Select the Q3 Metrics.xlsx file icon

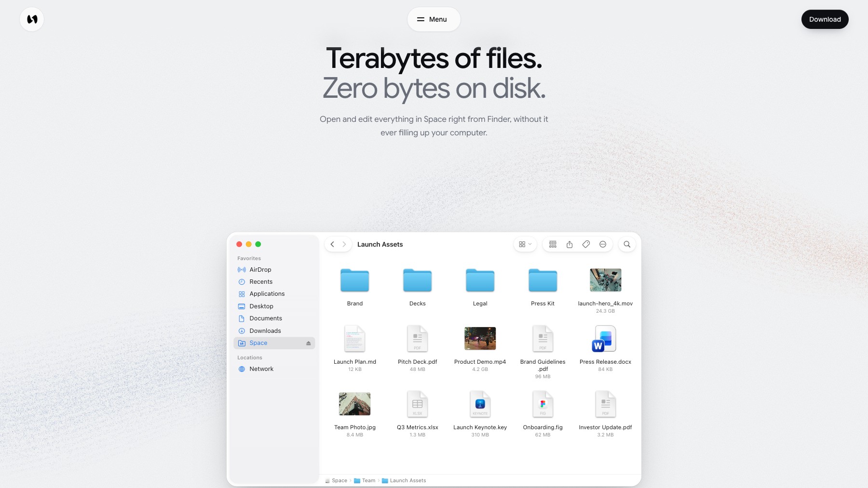418,404
